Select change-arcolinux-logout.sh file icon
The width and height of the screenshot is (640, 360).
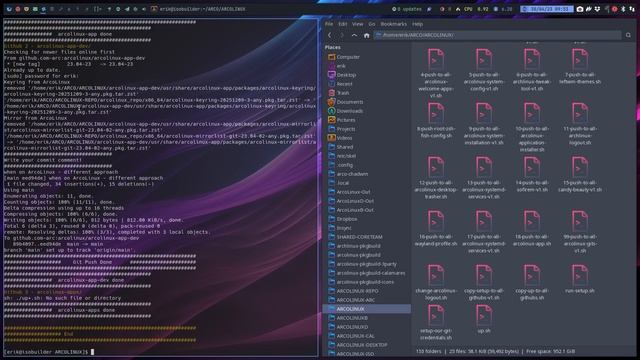[x=436, y=275]
